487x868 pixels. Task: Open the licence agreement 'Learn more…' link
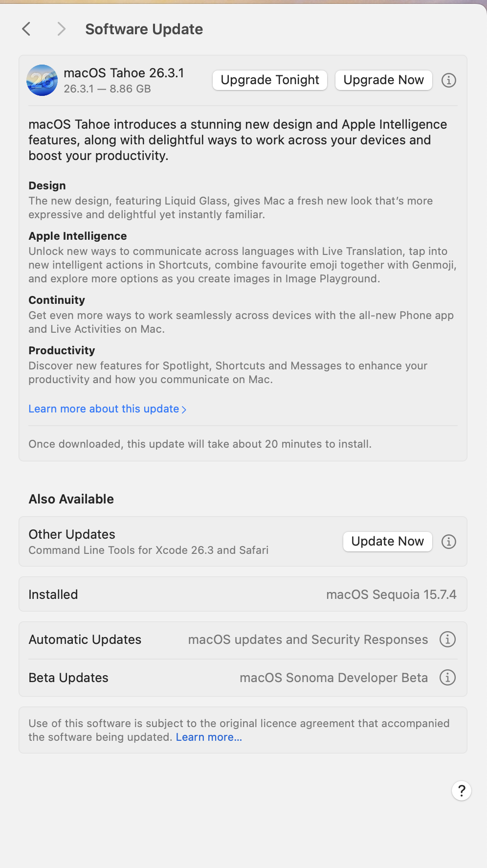(x=209, y=737)
